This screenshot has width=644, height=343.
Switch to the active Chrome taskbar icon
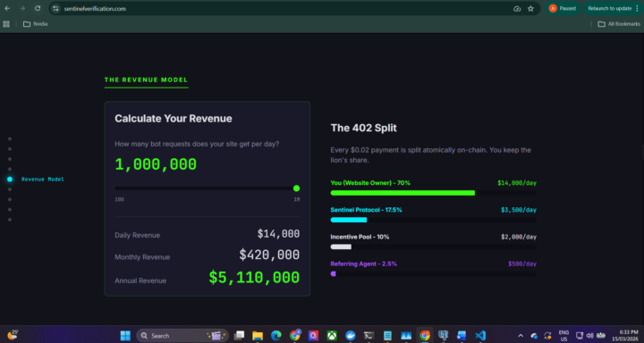click(x=425, y=336)
